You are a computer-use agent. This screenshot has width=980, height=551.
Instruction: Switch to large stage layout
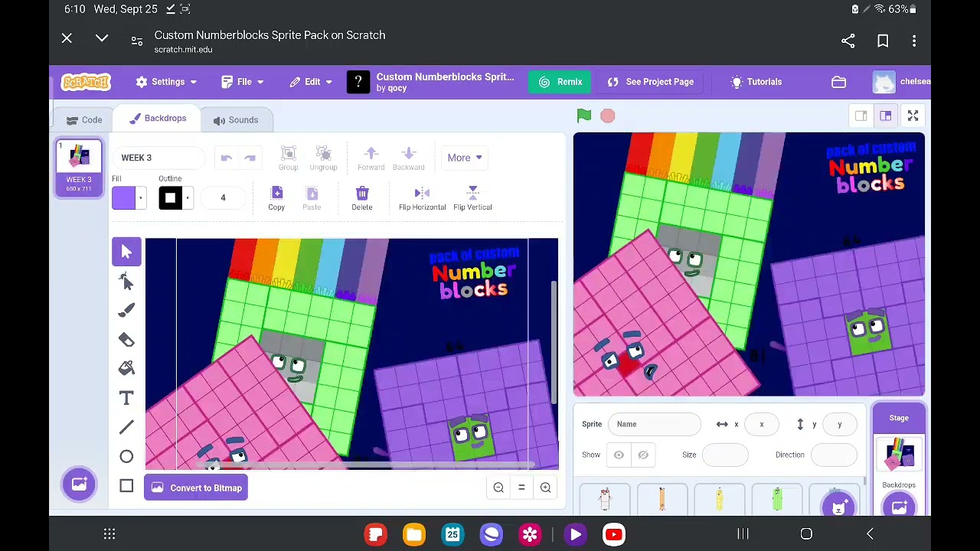(885, 116)
